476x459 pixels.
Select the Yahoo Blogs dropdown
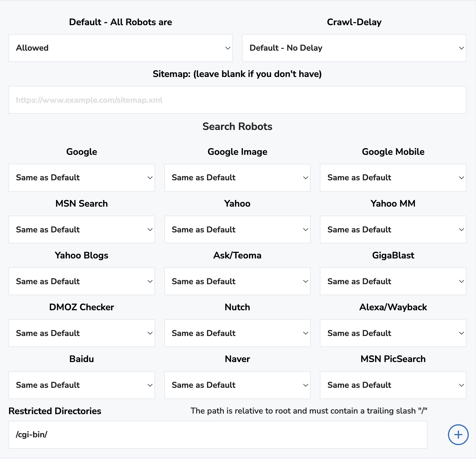[x=82, y=281]
